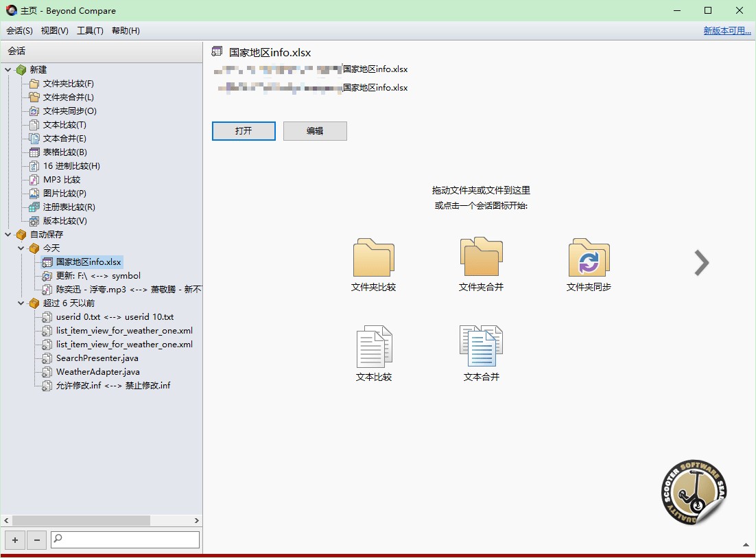Click the Scooter Software seal logo
Viewport: 756px width, 558px height.
tap(694, 492)
